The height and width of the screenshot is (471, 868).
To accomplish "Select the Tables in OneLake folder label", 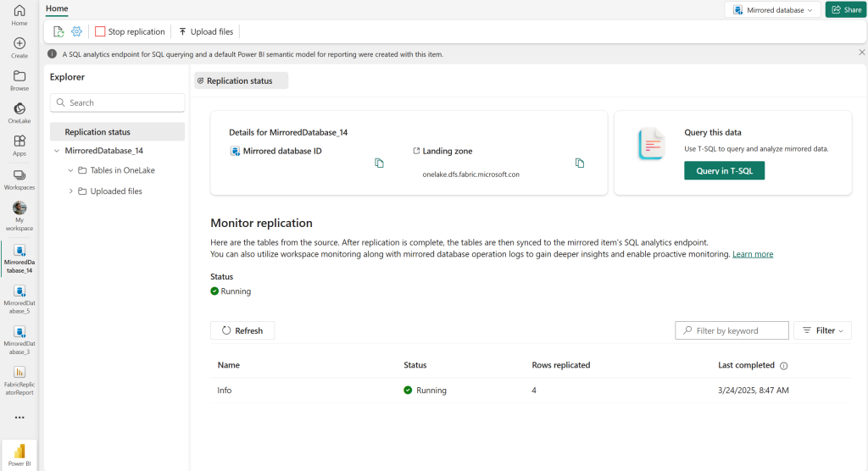I will (122, 170).
